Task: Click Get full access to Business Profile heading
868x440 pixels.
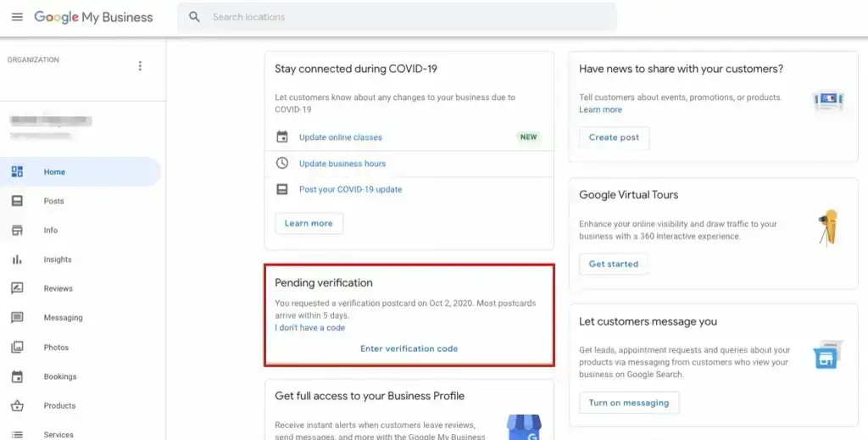Action: point(370,396)
